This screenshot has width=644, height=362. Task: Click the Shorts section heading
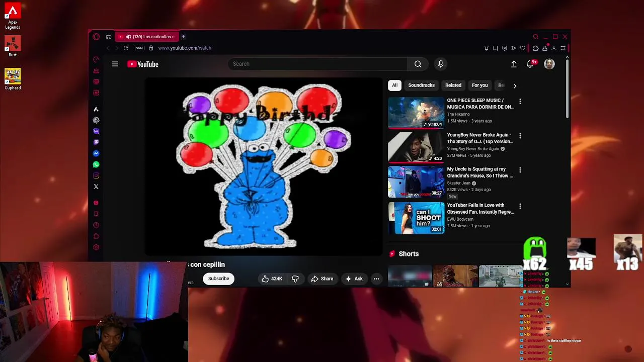pos(409,254)
